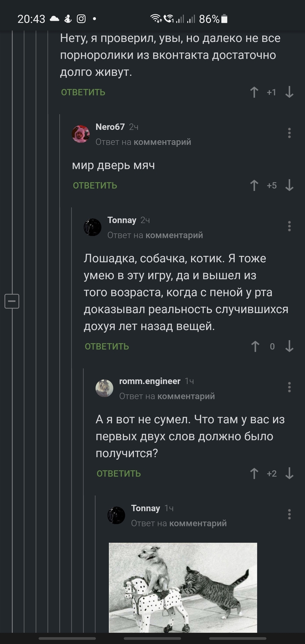Open options menu for Tonnay's image comment

[x=289, y=514]
